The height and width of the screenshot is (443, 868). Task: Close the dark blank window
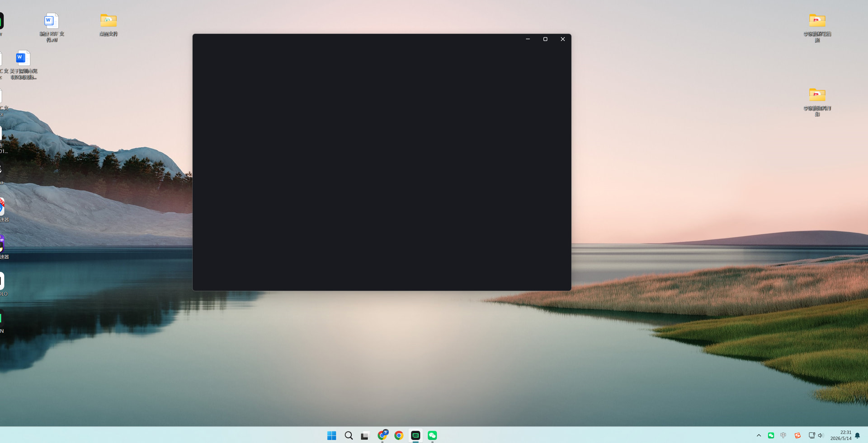[x=563, y=39]
